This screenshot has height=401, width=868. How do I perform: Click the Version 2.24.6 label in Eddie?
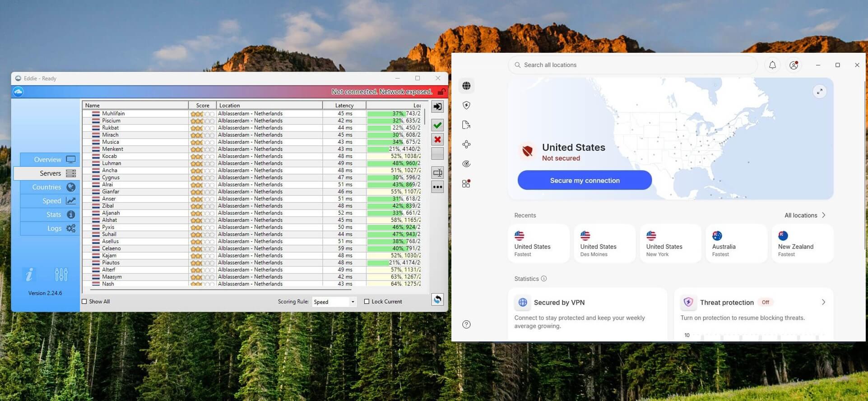(45, 293)
